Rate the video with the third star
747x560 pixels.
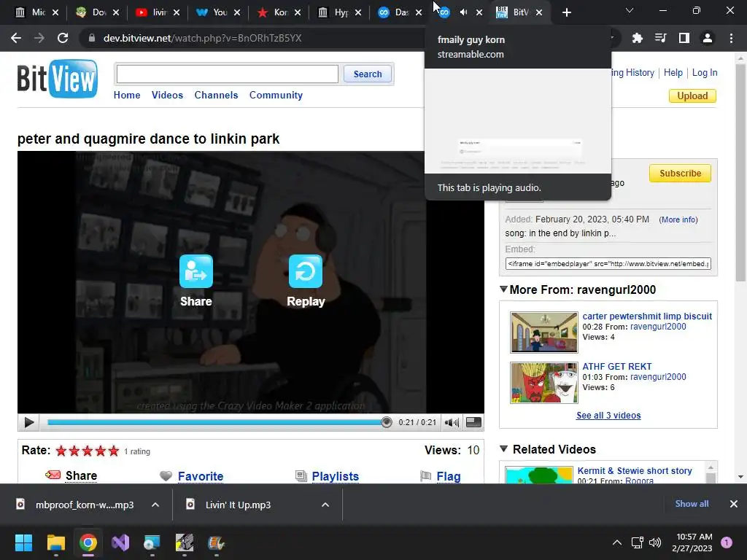(88, 451)
